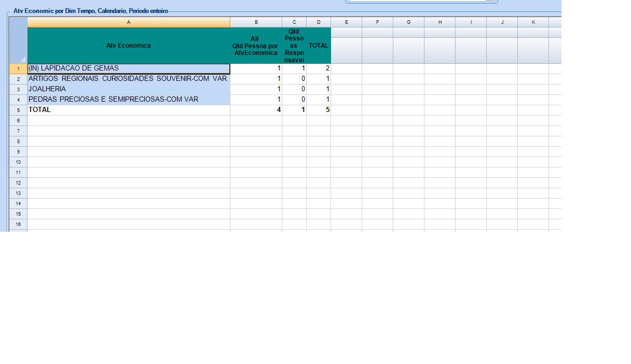Select column I header
This screenshot has width=631, height=364.
pyautogui.click(x=471, y=22)
